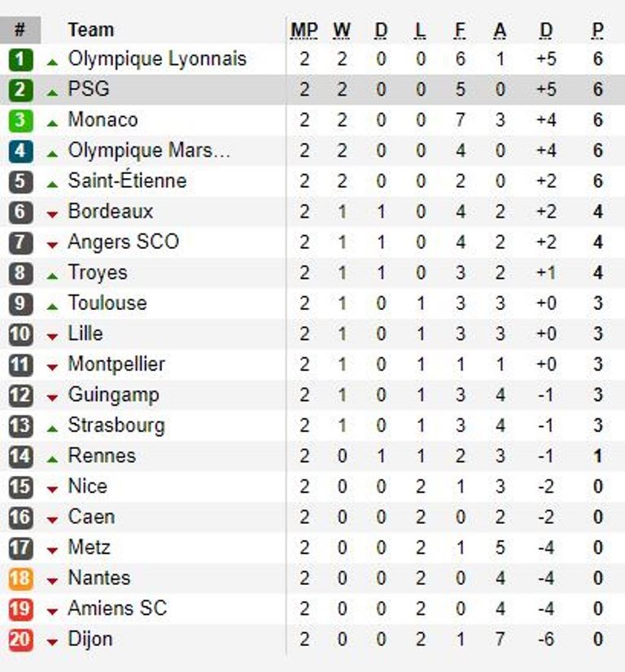Screen dimensions: 625x672
Task: Click the blue rank 4 badge
Action: [20, 151]
